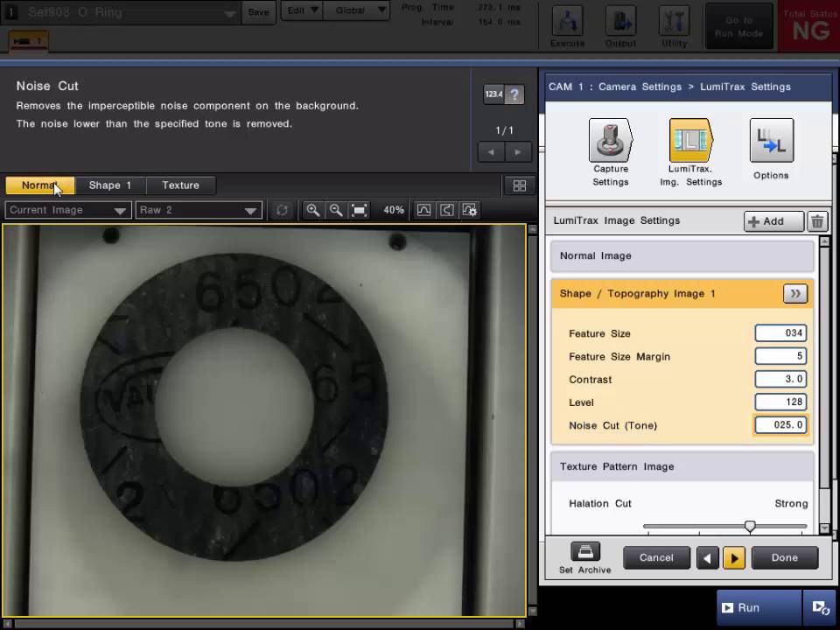840x630 pixels.
Task: Click the settings panel vertical scrollbar
Action: click(825, 368)
